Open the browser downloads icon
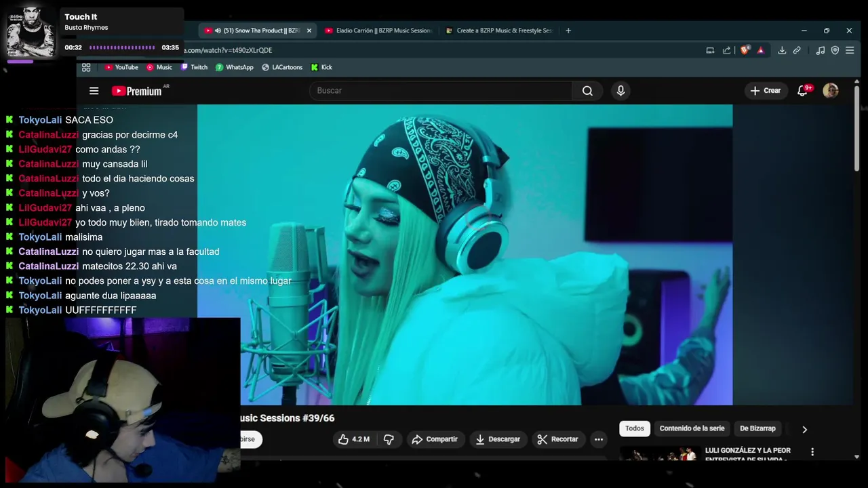This screenshot has height=488, width=868. click(x=782, y=50)
